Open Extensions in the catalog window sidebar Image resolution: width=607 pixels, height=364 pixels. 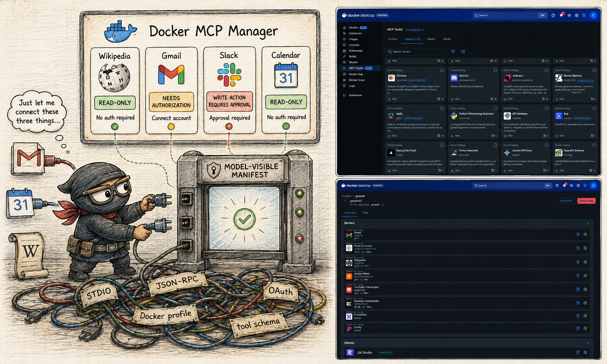tap(355, 95)
